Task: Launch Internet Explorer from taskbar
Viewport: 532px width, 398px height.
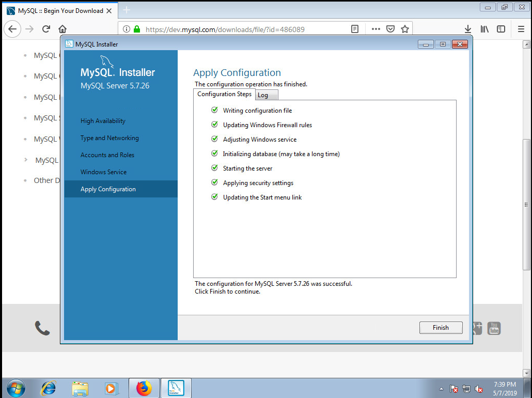Action: (49, 388)
